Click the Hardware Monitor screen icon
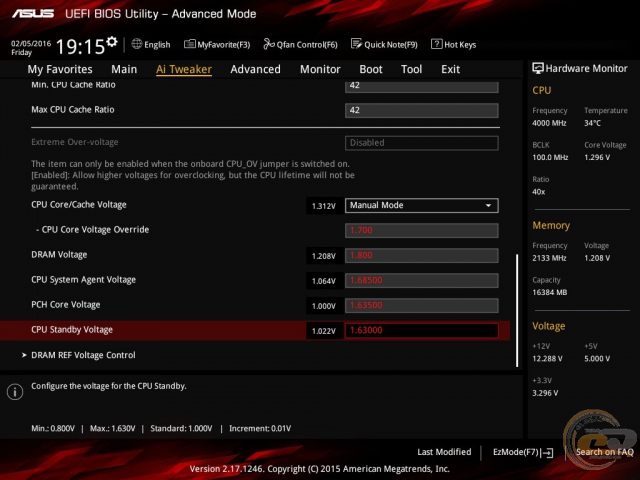The image size is (640, 480). coord(538,68)
